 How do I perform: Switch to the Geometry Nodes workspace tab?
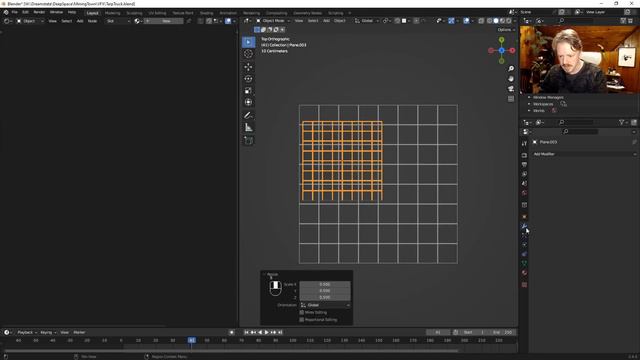click(x=307, y=13)
